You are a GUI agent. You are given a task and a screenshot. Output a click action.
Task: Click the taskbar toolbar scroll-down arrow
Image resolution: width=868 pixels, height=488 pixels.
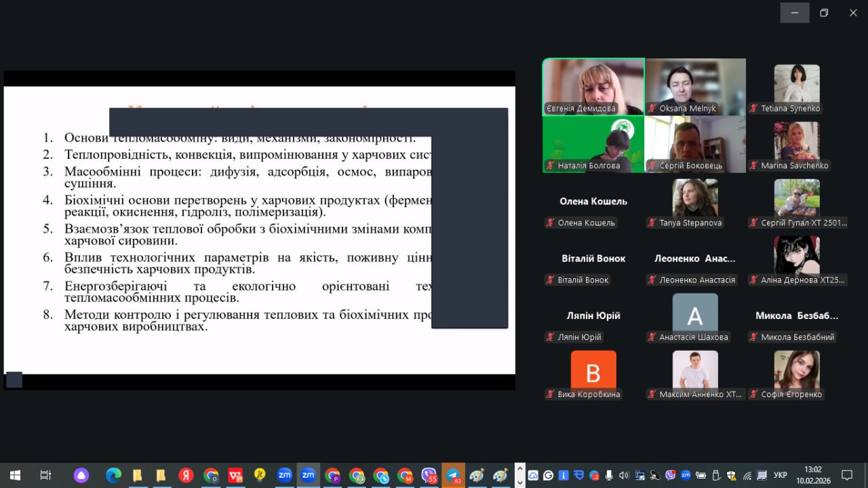[x=520, y=481]
